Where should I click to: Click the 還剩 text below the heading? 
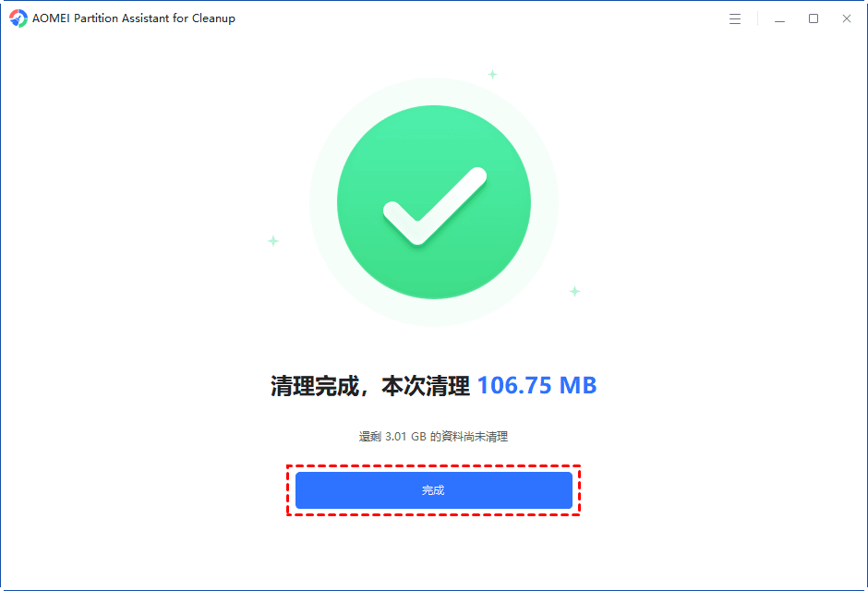pyautogui.click(x=369, y=437)
